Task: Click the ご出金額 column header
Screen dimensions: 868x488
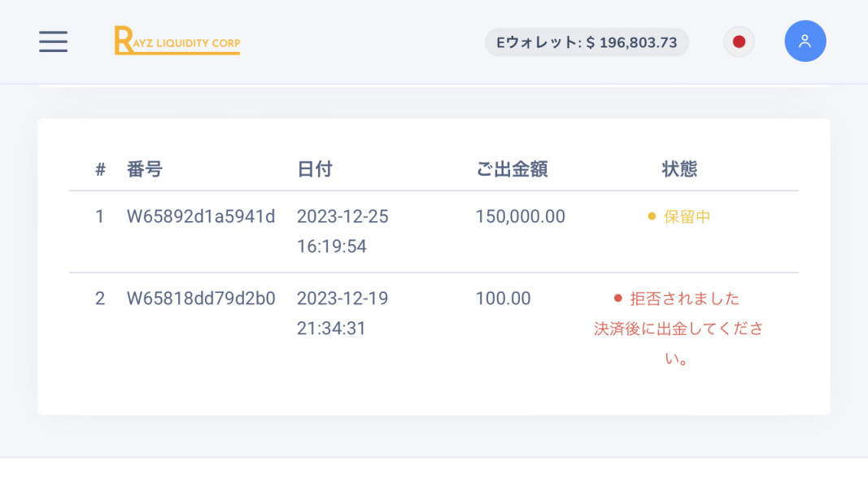Action: (512, 169)
